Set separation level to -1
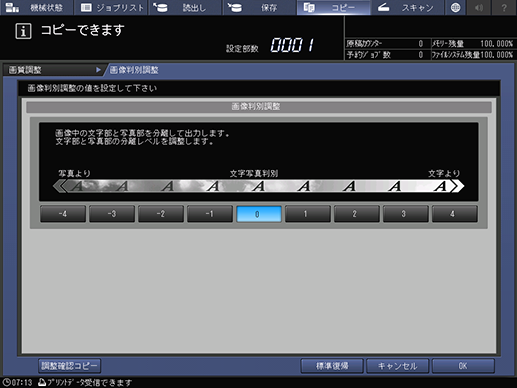The width and height of the screenshot is (517, 388). tap(210, 214)
